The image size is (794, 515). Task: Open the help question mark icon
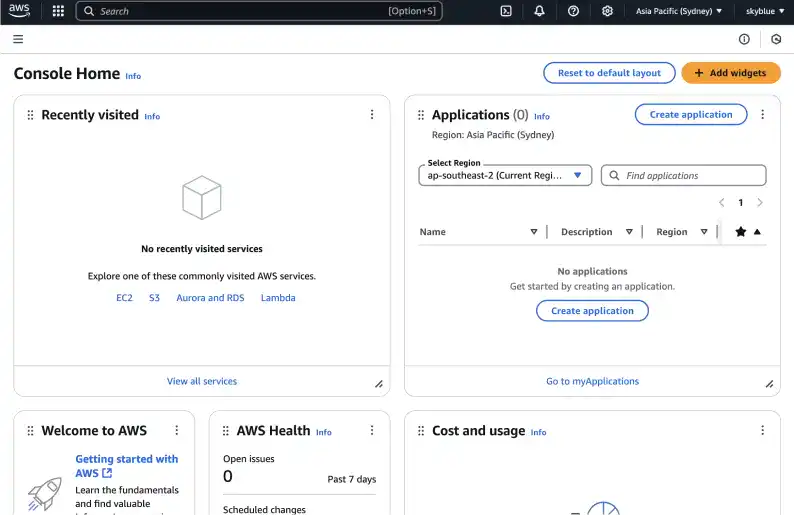pyautogui.click(x=573, y=11)
